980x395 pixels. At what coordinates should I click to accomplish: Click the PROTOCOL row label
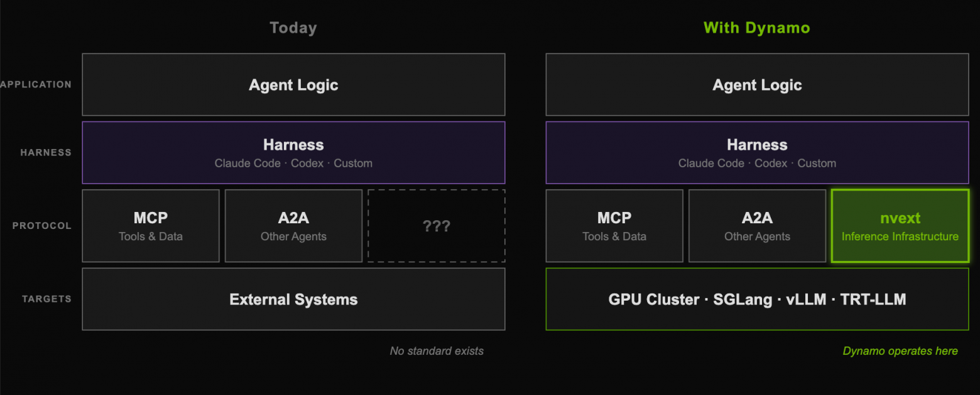(42, 226)
